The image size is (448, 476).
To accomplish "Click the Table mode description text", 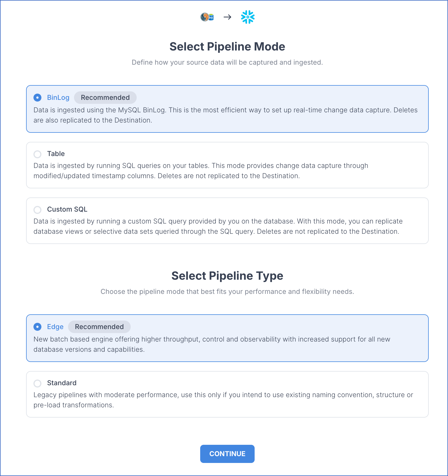I will point(201,171).
